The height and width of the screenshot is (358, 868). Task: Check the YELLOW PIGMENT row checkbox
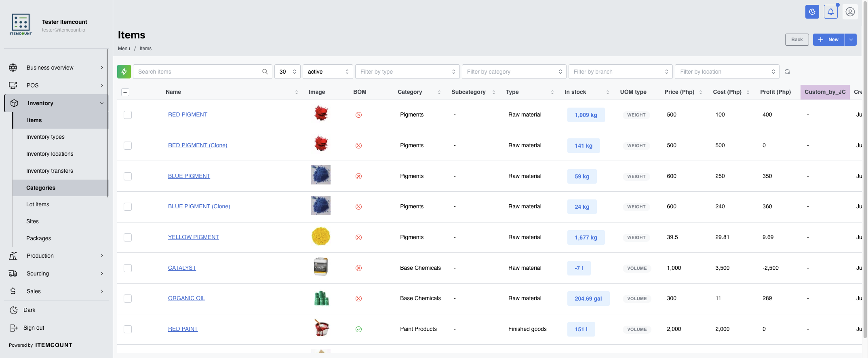128,237
